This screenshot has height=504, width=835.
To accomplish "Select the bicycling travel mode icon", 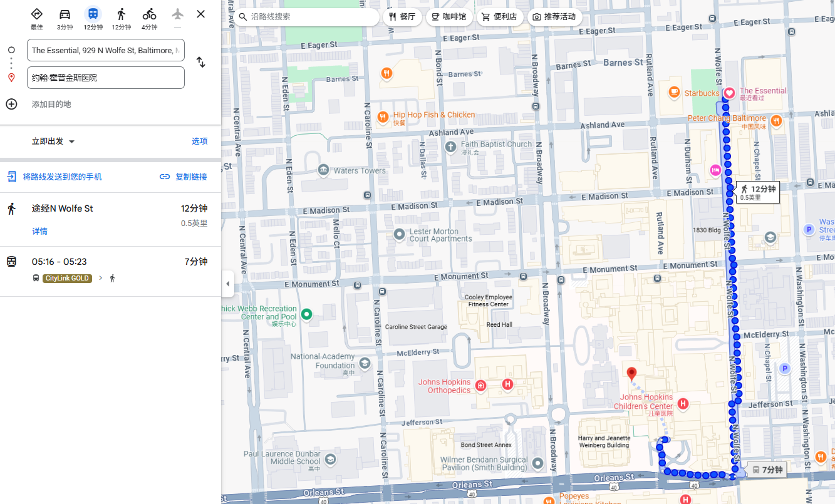I will (x=149, y=14).
